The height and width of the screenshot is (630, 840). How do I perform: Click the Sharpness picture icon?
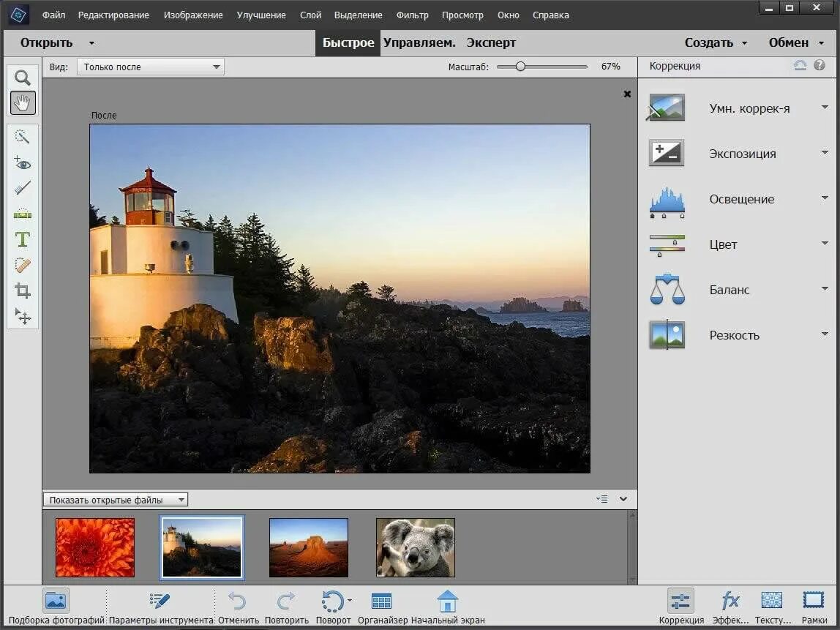click(x=667, y=335)
